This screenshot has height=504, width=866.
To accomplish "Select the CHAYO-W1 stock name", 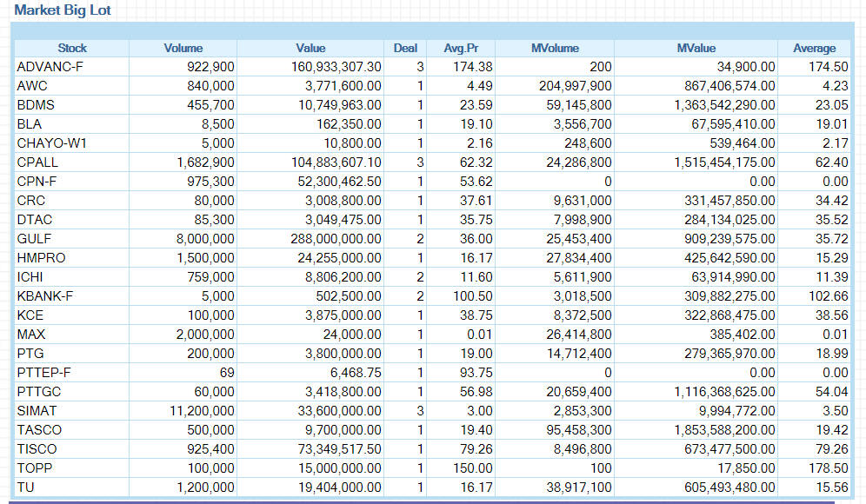I will pyautogui.click(x=52, y=143).
